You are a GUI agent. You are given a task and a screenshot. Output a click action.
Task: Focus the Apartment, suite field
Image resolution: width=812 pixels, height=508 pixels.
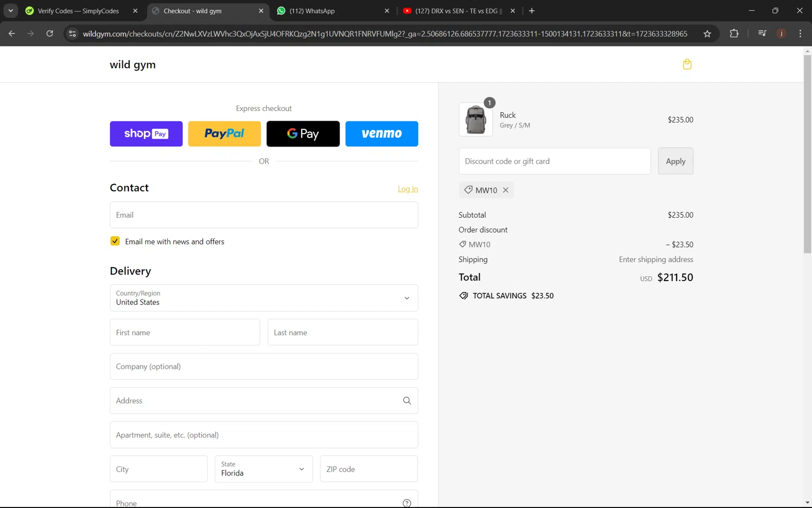pyautogui.click(x=264, y=435)
